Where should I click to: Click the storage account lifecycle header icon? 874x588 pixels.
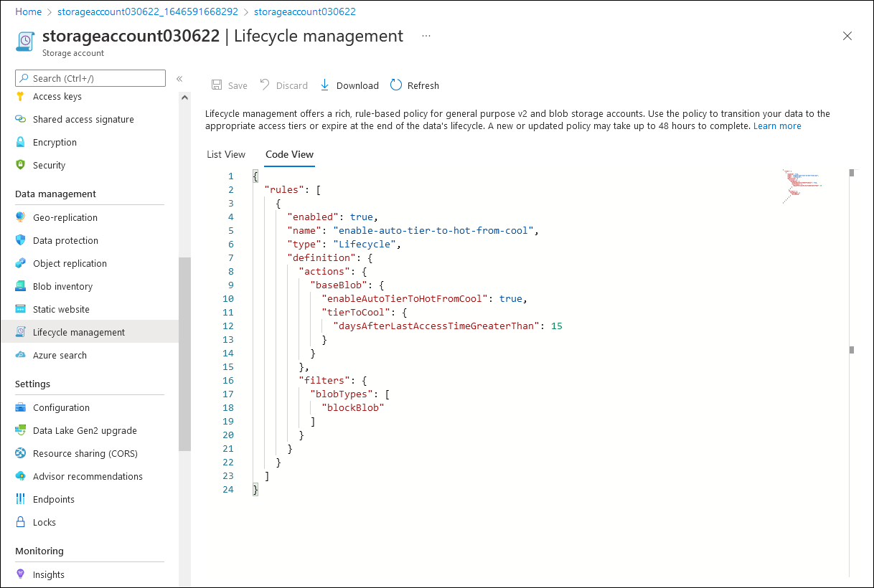(25, 41)
